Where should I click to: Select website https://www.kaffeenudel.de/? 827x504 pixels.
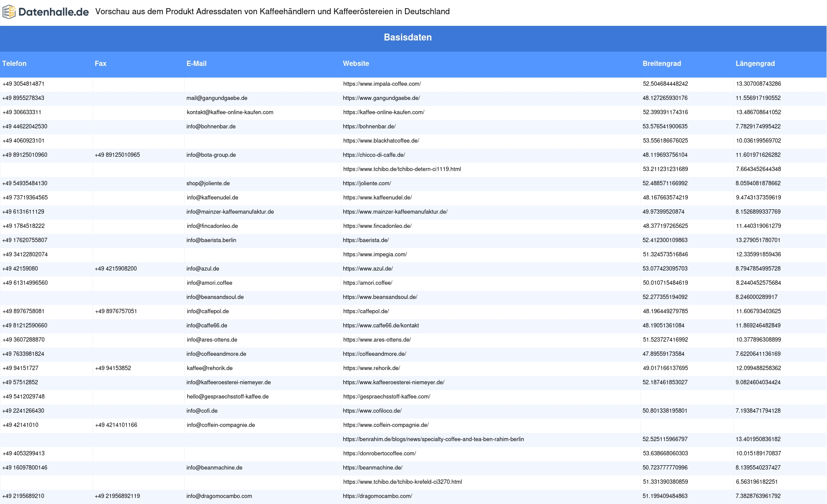(x=377, y=198)
